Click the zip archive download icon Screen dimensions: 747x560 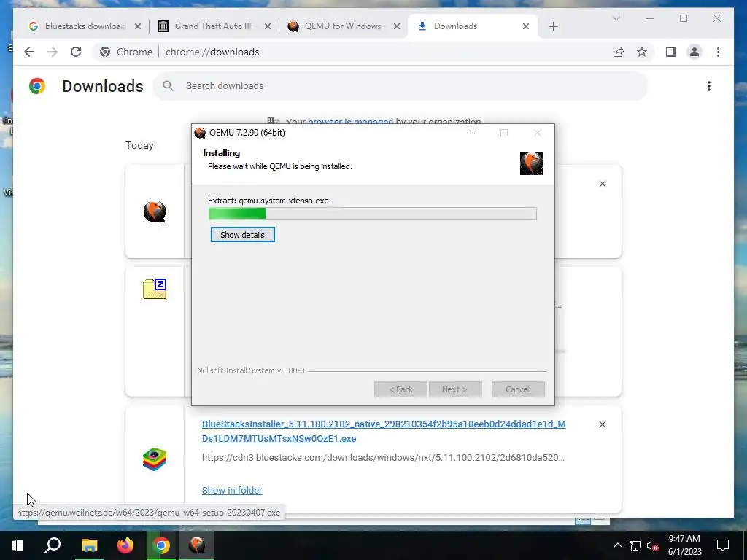click(x=155, y=289)
